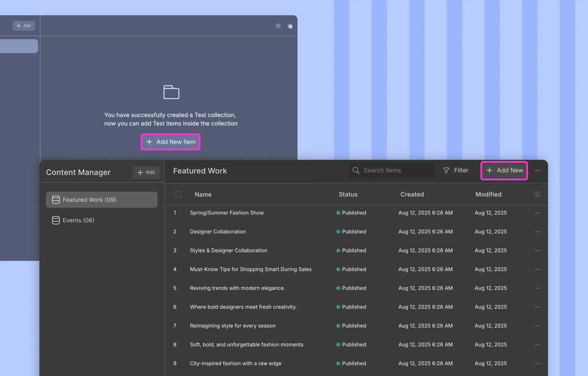Screen dimensions: 588x376
Task: Open row menu for Where bold designers row
Action: 537,307
